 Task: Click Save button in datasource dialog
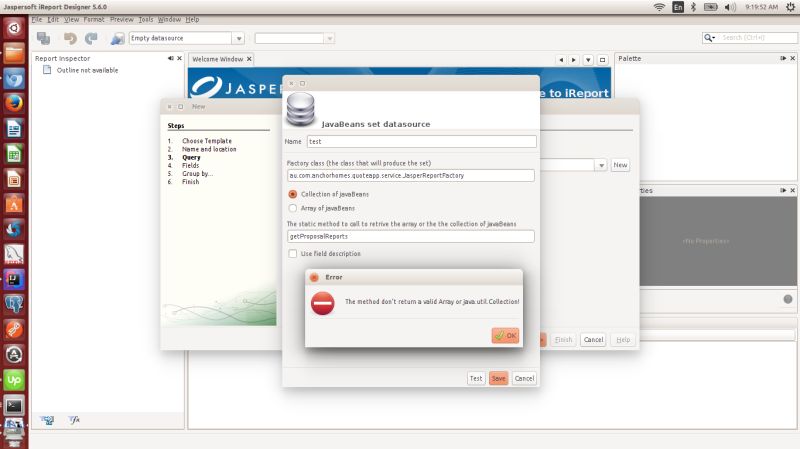[498, 378]
